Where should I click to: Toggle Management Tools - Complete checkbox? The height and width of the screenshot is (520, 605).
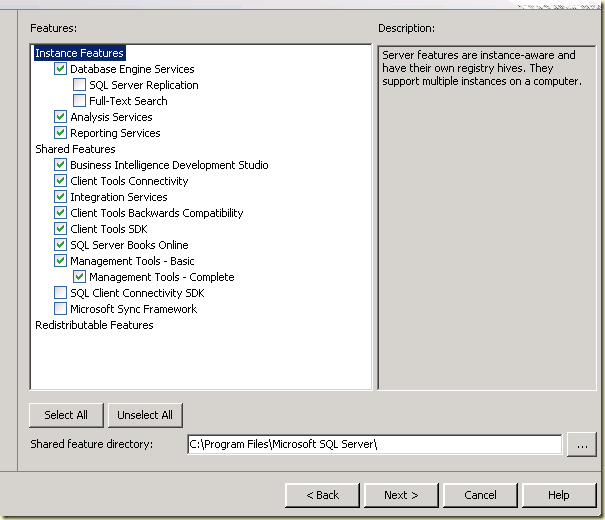point(79,277)
